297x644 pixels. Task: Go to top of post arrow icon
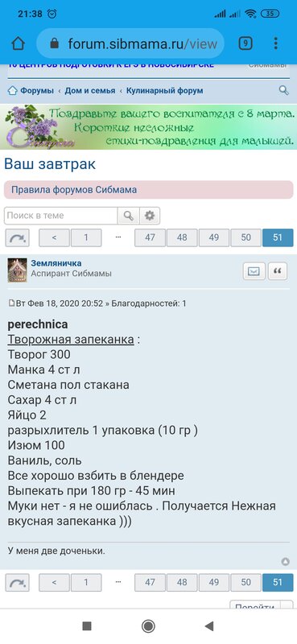285,561
